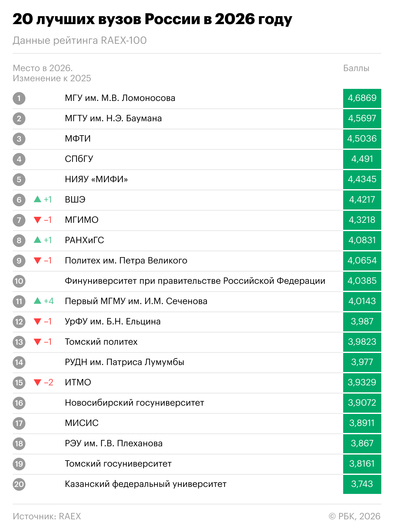Click the rank 3 circle badge

(19, 139)
